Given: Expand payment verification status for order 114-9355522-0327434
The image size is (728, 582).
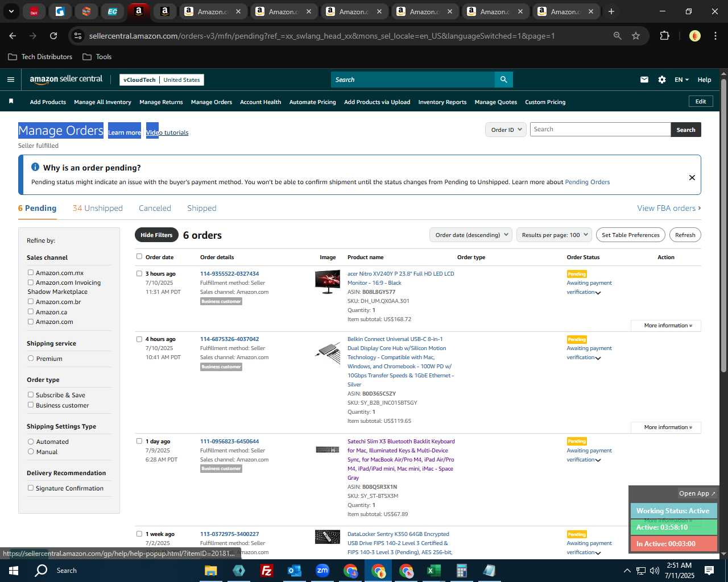Looking at the screenshot, I should (x=598, y=293).
